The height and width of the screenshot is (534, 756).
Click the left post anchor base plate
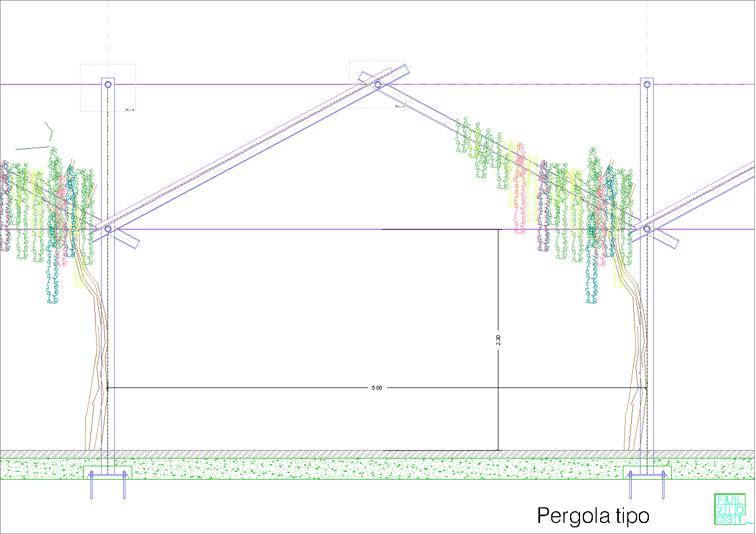(x=108, y=475)
